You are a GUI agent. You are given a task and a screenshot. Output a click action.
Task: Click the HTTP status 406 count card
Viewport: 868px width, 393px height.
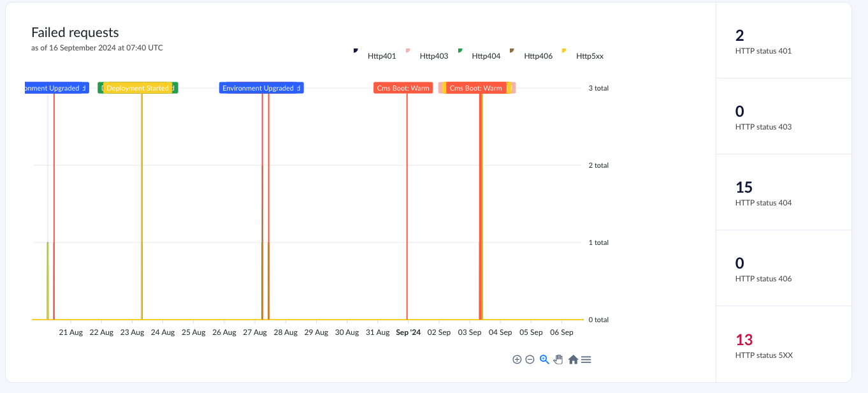[x=783, y=269]
